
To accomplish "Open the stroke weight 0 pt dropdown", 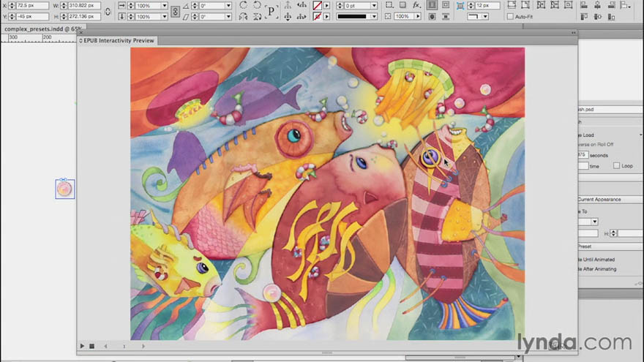I will (x=374, y=6).
